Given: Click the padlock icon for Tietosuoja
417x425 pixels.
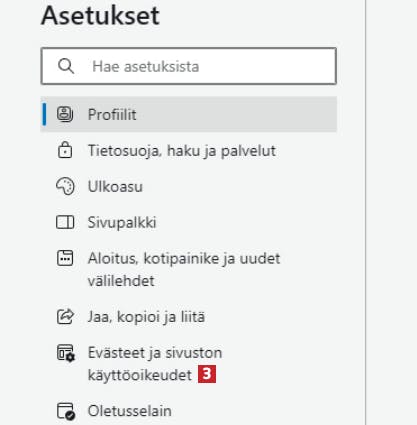Looking at the screenshot, I should [x=65, y=150].
